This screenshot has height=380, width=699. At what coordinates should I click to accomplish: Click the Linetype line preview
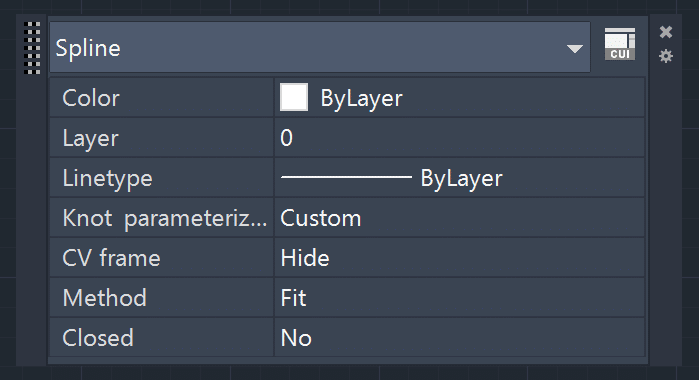(x=346, y=177)
